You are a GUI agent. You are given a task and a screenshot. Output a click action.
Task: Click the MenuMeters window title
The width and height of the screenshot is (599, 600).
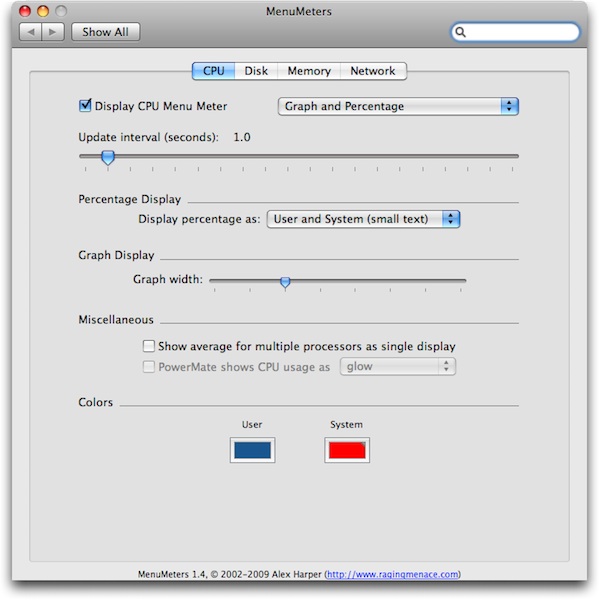(x=299, y=11)
